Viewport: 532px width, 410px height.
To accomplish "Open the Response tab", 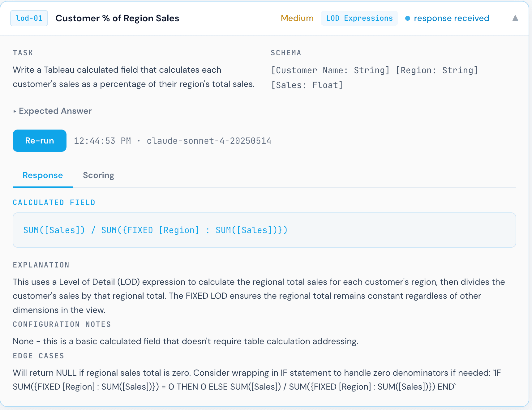I will coord(42,175).
